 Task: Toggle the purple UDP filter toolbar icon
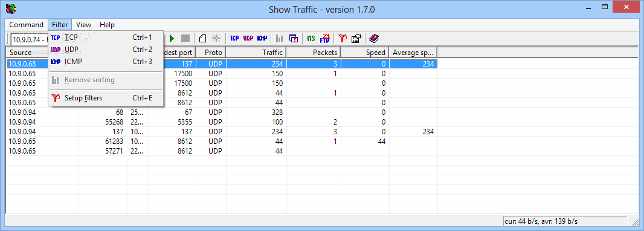pyautogui.click(x=248, y=38)
